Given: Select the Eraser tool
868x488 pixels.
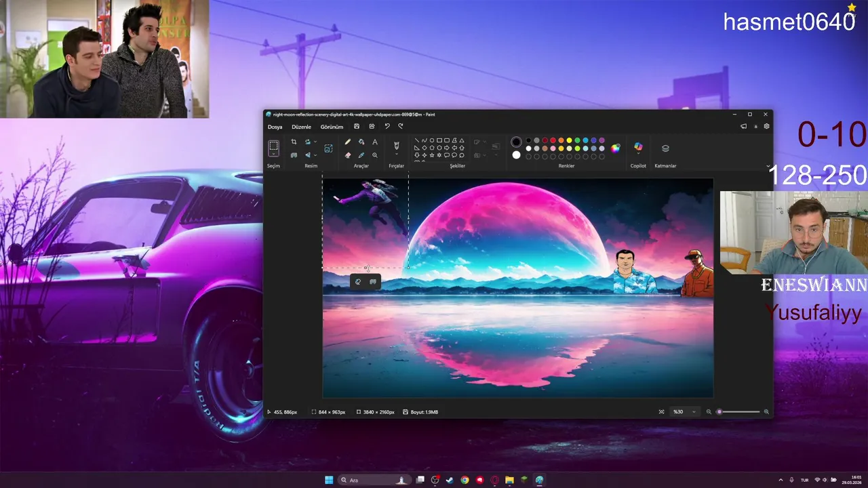Looking at the screenshot, I should tap(348, 155).
